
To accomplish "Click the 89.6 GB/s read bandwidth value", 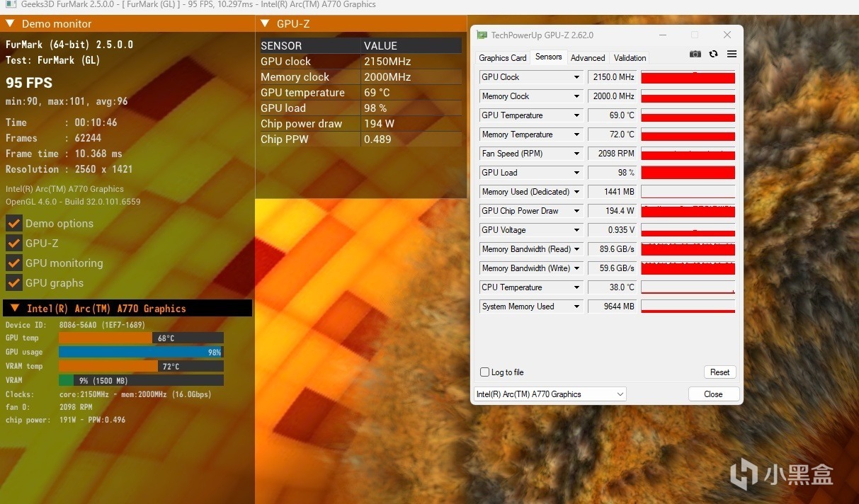I will pos(612,249).
